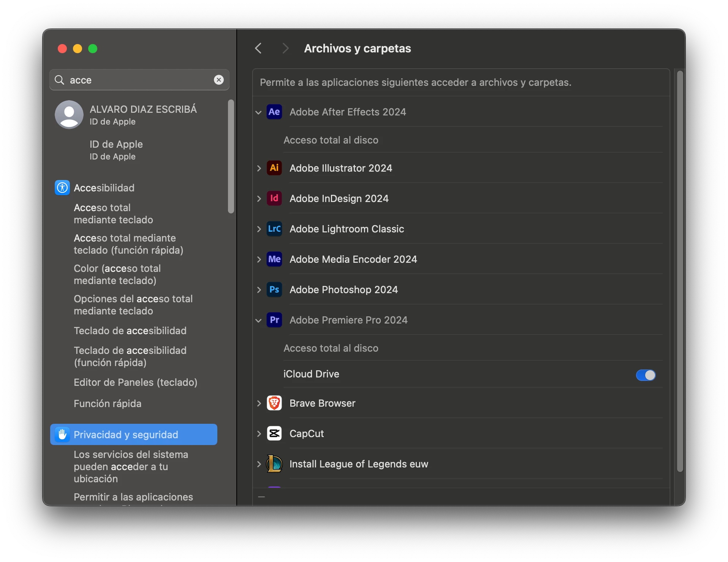Screen dimensions: 728x562
Task: Click the CapCut app icon
Action: coord(274,434)
